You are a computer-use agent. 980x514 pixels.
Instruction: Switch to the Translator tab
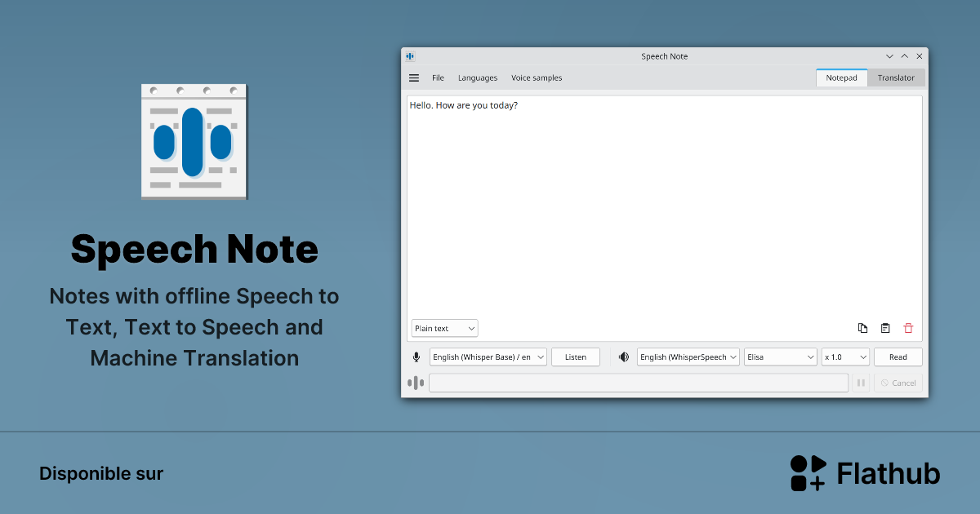896,78
